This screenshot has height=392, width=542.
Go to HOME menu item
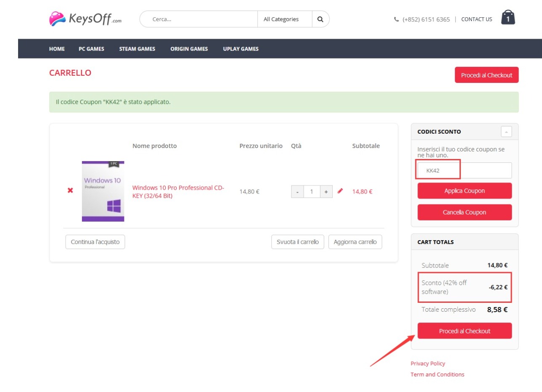click(57, 49)
